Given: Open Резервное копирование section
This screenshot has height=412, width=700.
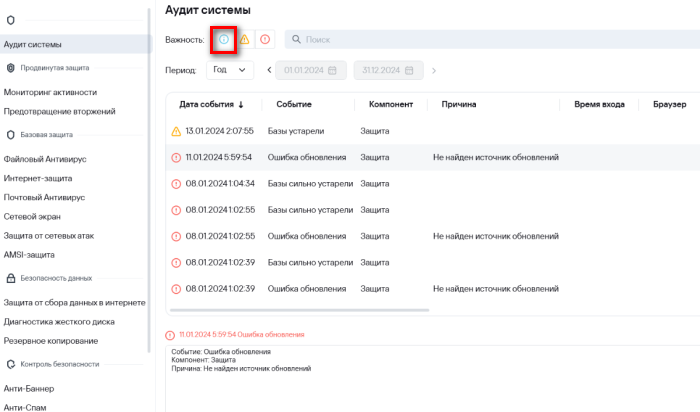Looking at the screenshot, I should click(51, 341).
